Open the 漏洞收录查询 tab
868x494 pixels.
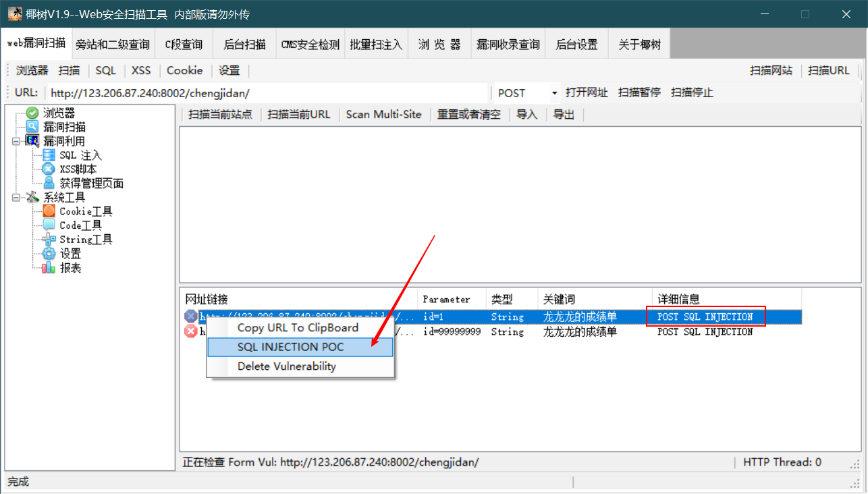508,45
